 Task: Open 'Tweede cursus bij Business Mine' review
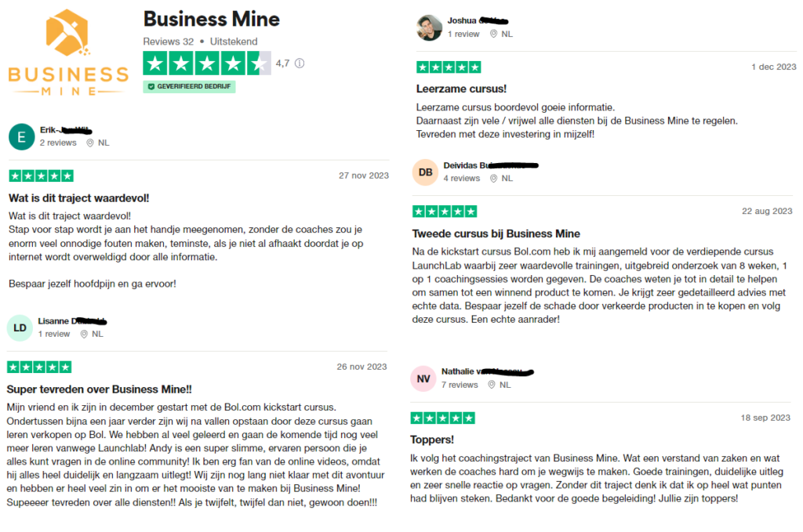496,233
